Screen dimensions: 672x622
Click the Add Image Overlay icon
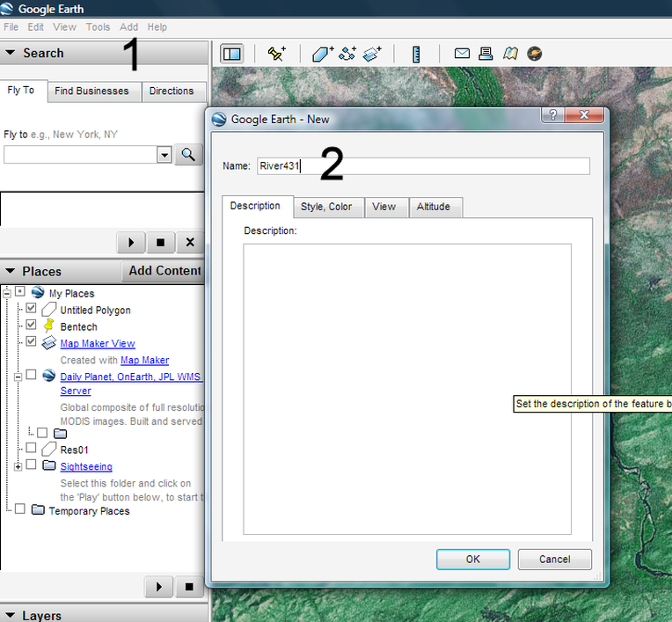click(372, 54)
